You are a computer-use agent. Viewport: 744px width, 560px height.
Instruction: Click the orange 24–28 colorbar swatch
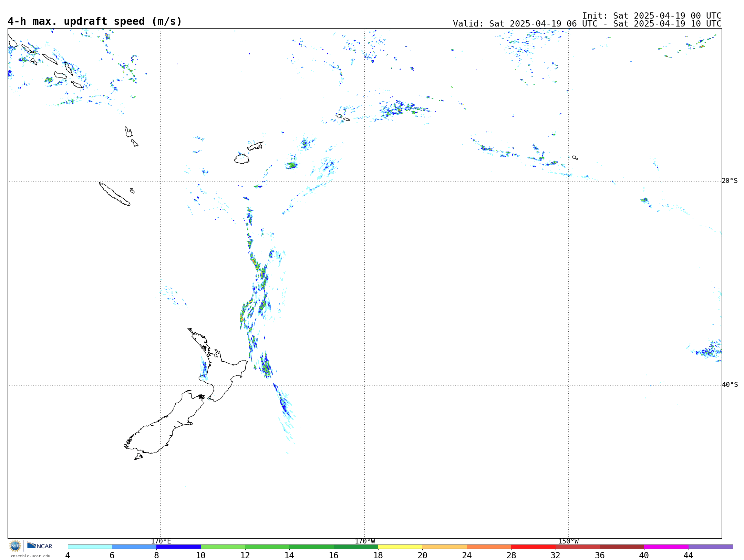point(489,547)
